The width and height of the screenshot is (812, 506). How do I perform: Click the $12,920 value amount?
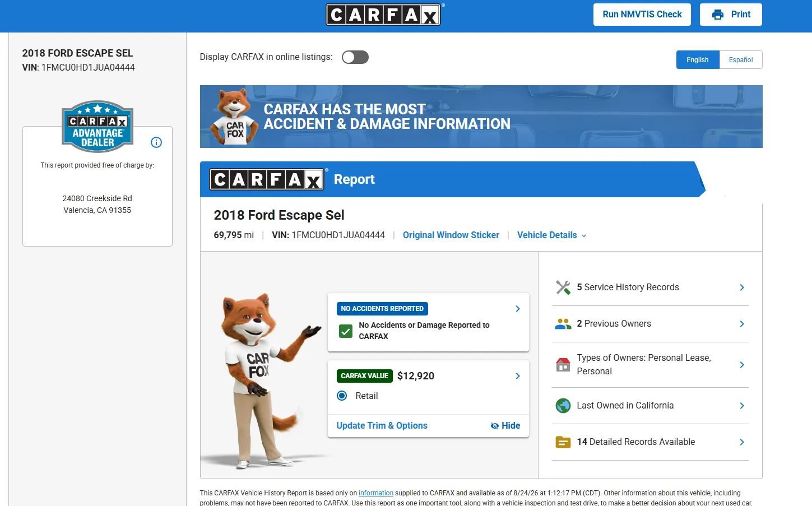pyautogui.click(x=416, y=376)
